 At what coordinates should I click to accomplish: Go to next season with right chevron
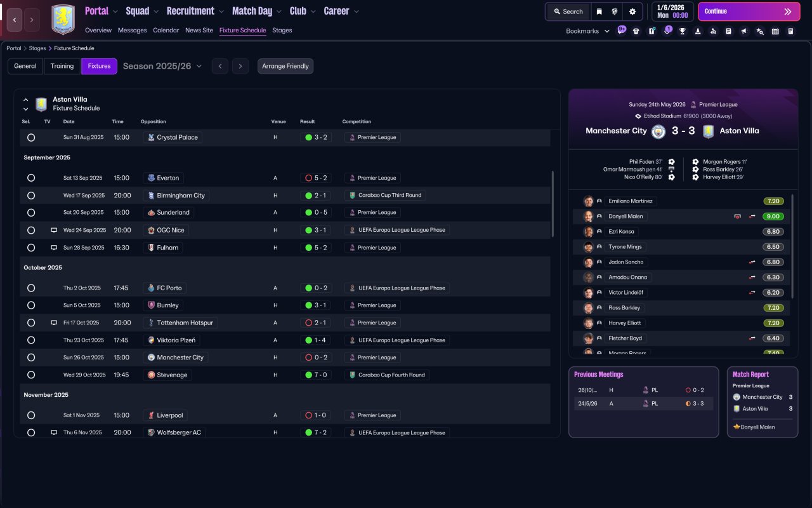point(240,66)
